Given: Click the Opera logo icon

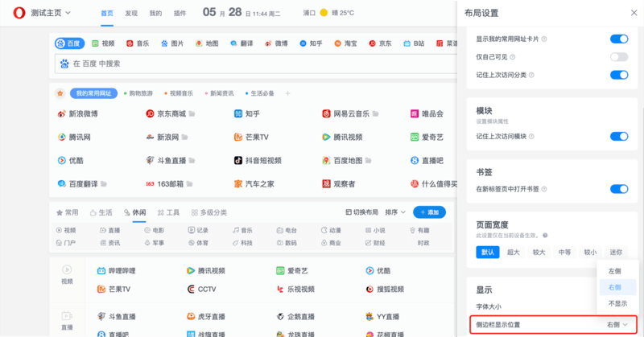Looking at the screenshot, I should click(x=19, y=13).
